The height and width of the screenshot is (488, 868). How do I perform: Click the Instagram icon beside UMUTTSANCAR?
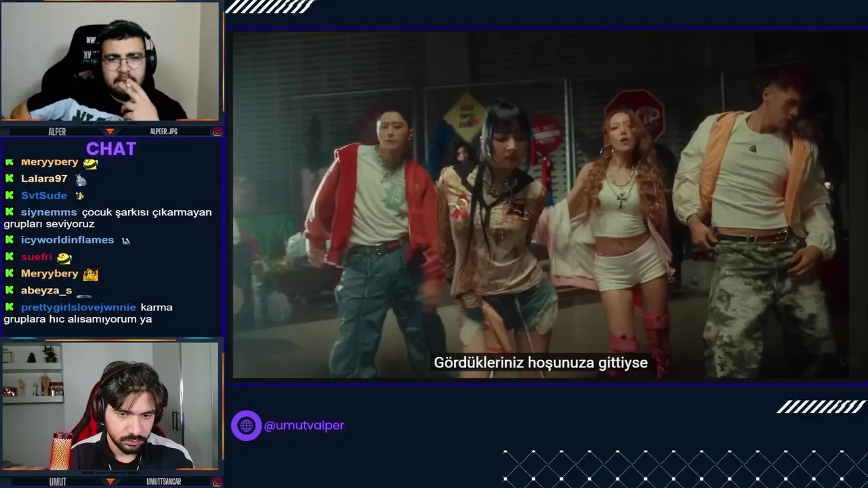coord(217,481)
